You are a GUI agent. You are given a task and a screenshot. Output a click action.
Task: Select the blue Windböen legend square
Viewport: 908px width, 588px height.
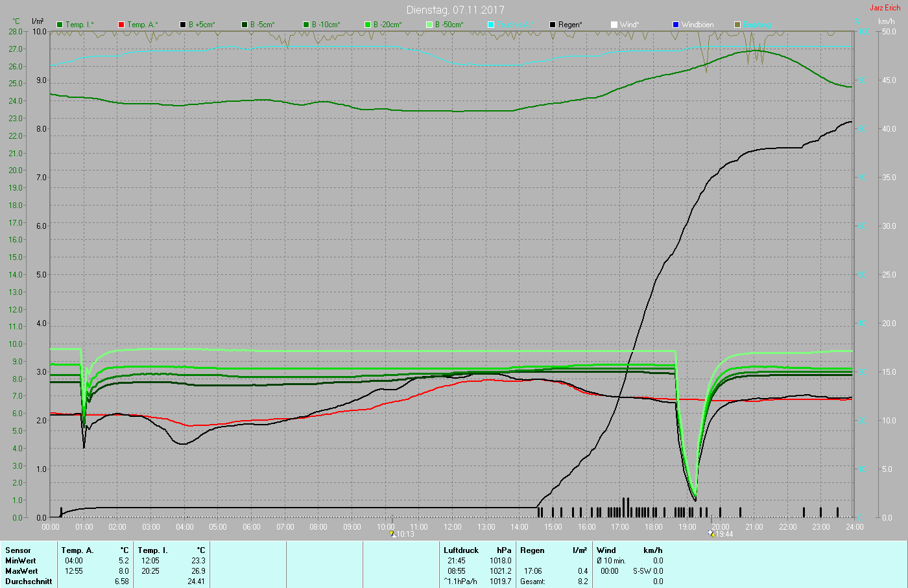(675, 25)
